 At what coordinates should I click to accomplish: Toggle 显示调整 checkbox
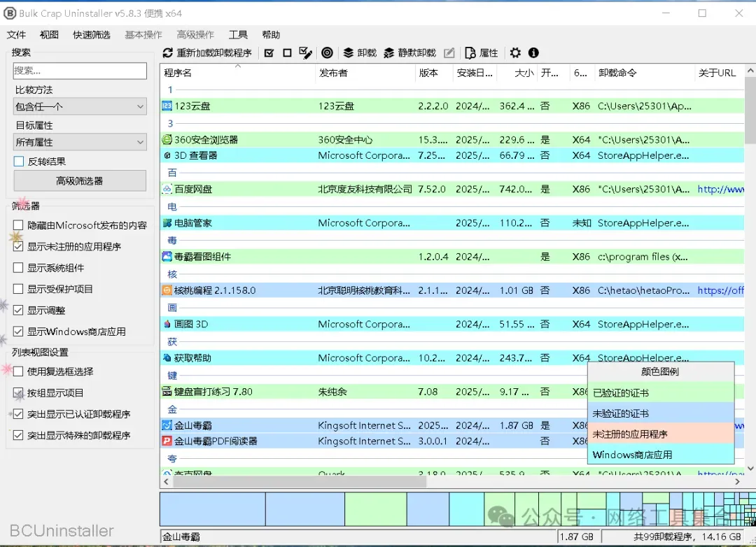tap(18, 310)
